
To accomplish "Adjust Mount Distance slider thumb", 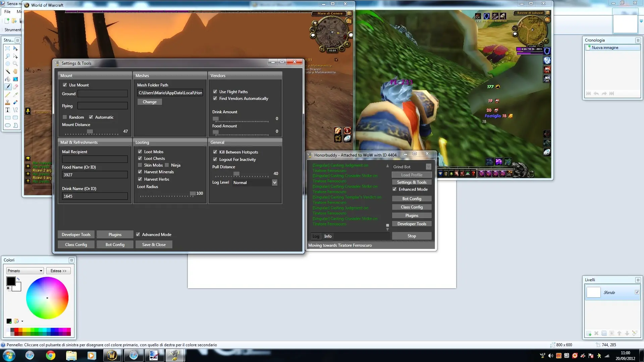I will pyautogui.click(x=90, y=131).
